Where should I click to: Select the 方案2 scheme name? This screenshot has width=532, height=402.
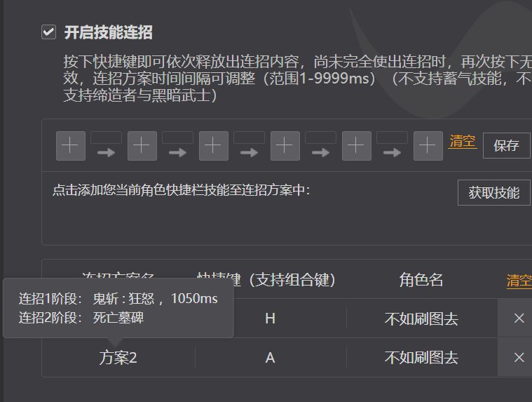[118, 358]
